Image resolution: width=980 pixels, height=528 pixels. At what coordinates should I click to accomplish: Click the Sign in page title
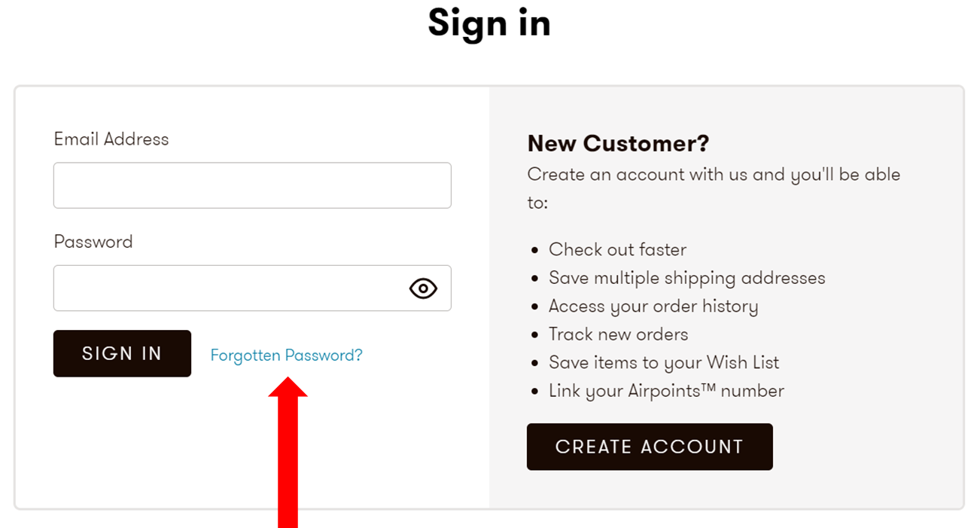(x=489, y=23)
